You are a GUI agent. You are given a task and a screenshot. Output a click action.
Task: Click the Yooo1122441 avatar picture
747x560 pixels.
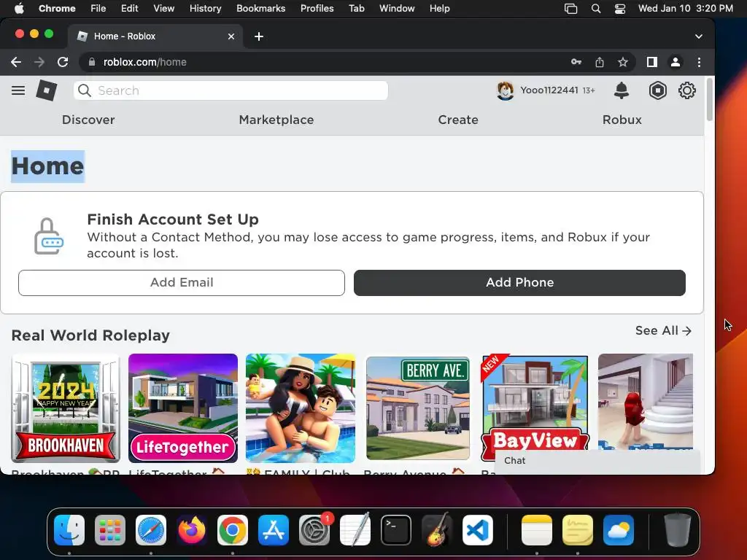point(505,90)
